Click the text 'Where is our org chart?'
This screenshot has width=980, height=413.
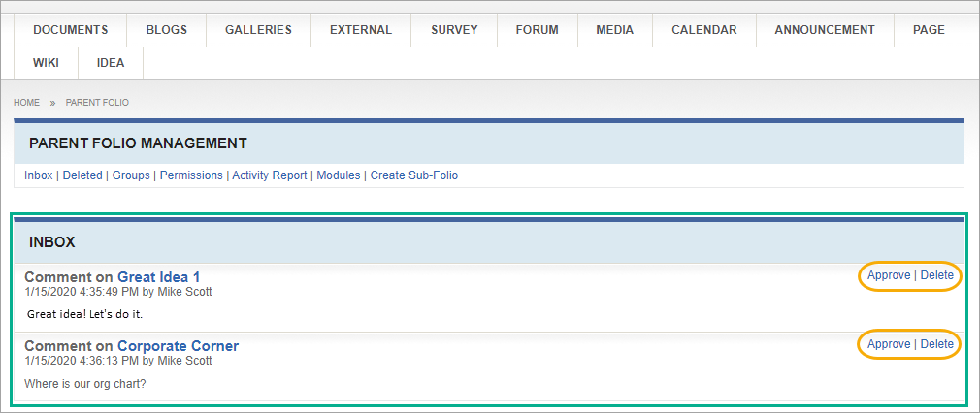click(85, 384)
